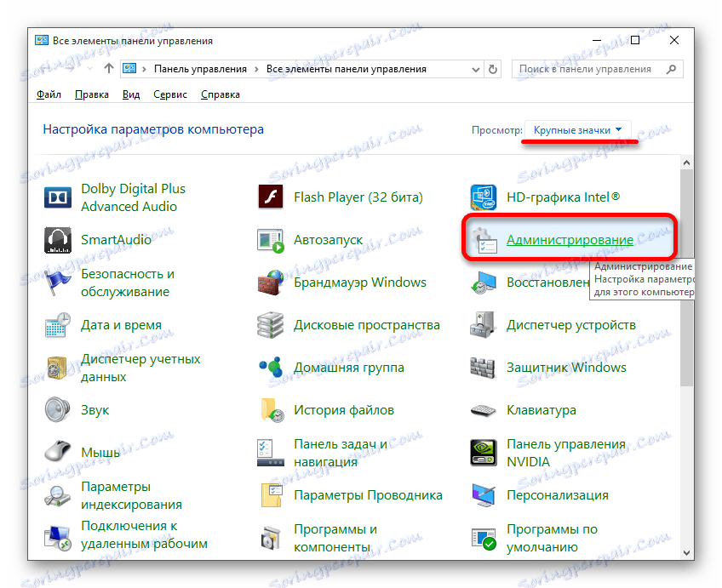This screenshot has width=722, height=588.
Task: Open the Крупные значки view dropdown
Action: [x=577, y=130]
